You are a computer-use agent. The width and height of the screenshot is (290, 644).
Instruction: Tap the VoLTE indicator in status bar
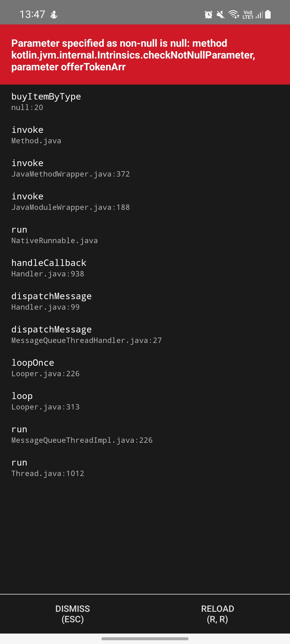coord(248,15)
